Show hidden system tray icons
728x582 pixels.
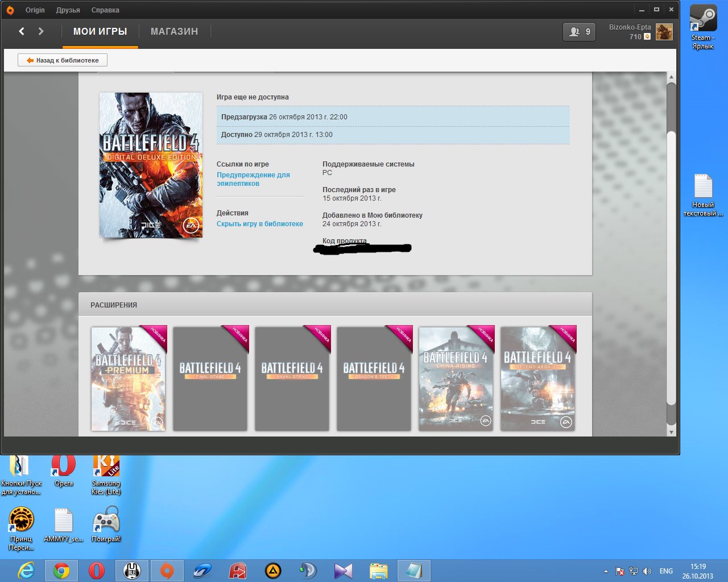606,571
